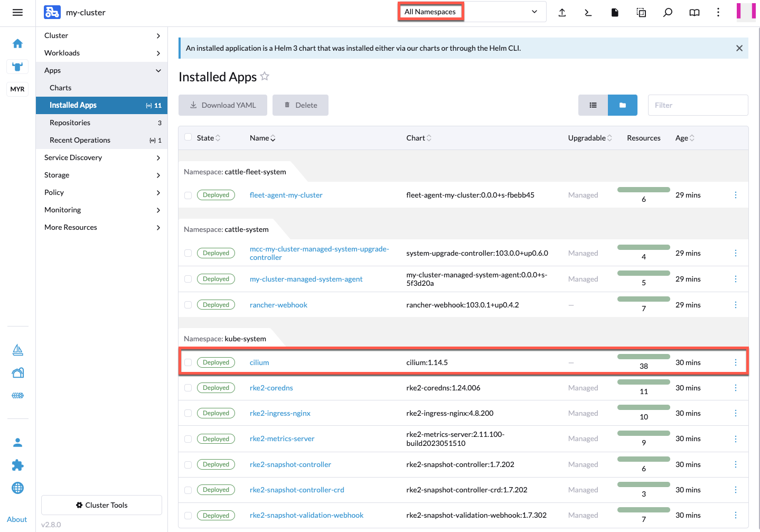Check the fleet-agent-my-cluster row checkbox
Screen dimensions: 760x532
[x=188, y=195]
